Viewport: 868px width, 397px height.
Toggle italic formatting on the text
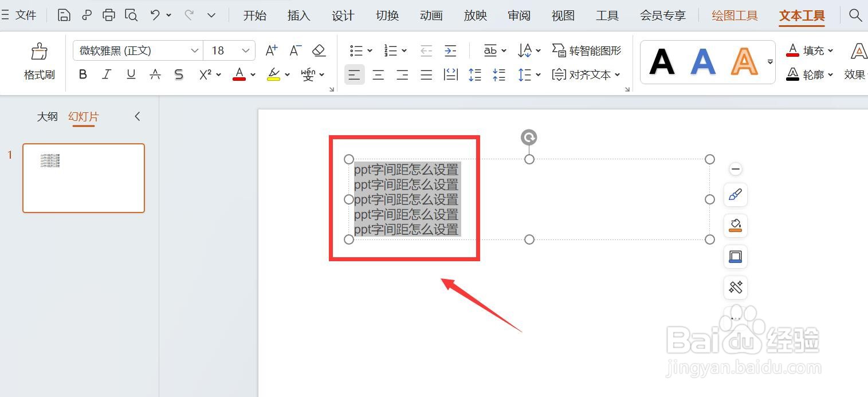click(x=107, y=74)
